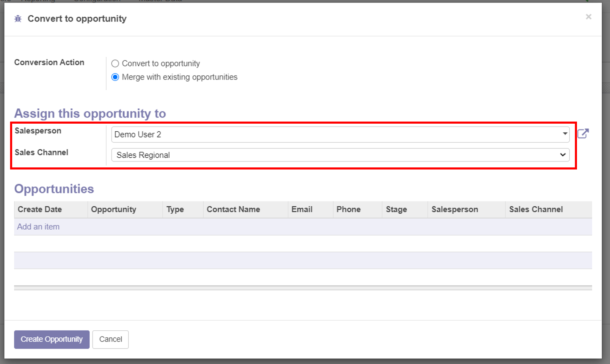
Task: Sort by Create Date column header
Action: click(x=51, y=209)
